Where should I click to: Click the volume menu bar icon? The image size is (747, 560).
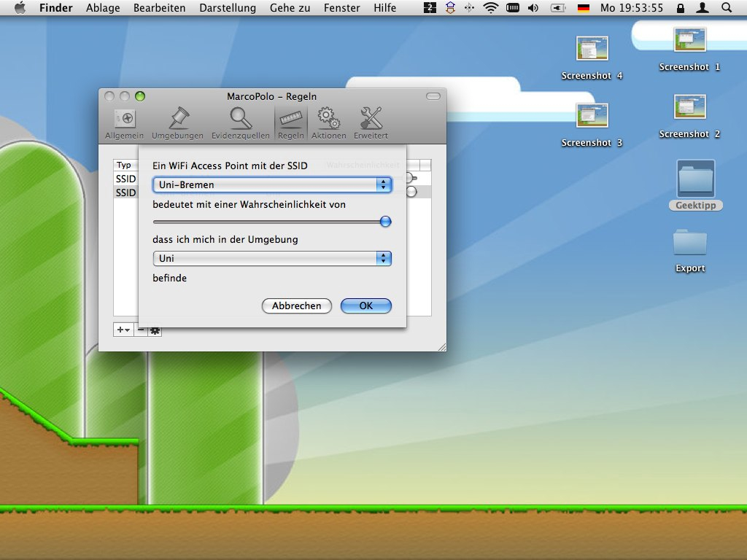click(x=533, y=7)
